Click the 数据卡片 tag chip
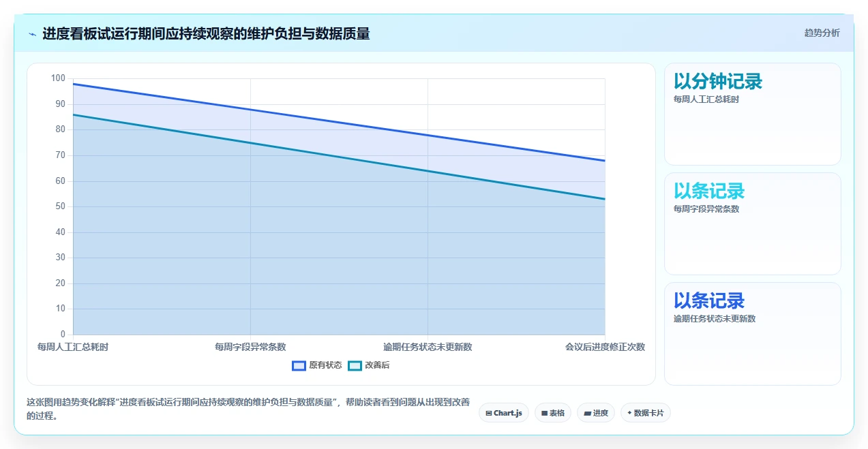The height and width of the screenshot is (449, 868). pos(646,413)
